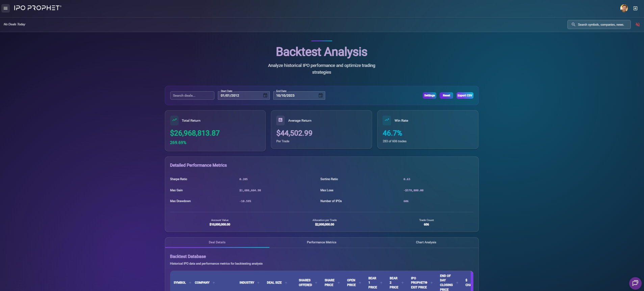644x291 pixels.
Task: Toggle the muted sound alerts icon
Action: [638, 25]
